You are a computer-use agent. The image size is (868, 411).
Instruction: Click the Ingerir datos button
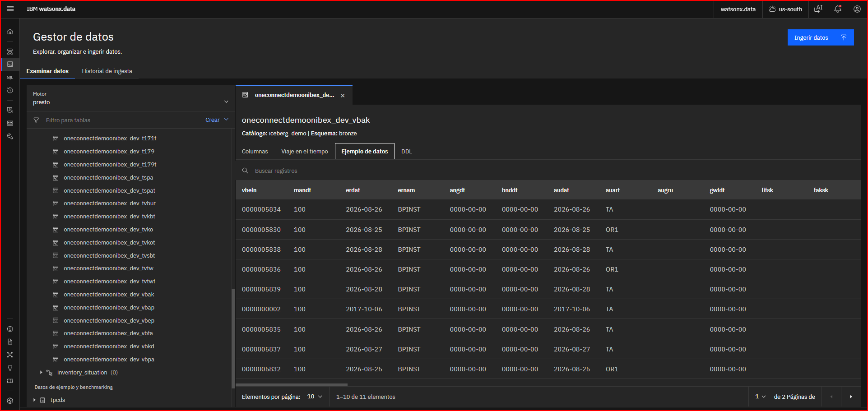821,37
